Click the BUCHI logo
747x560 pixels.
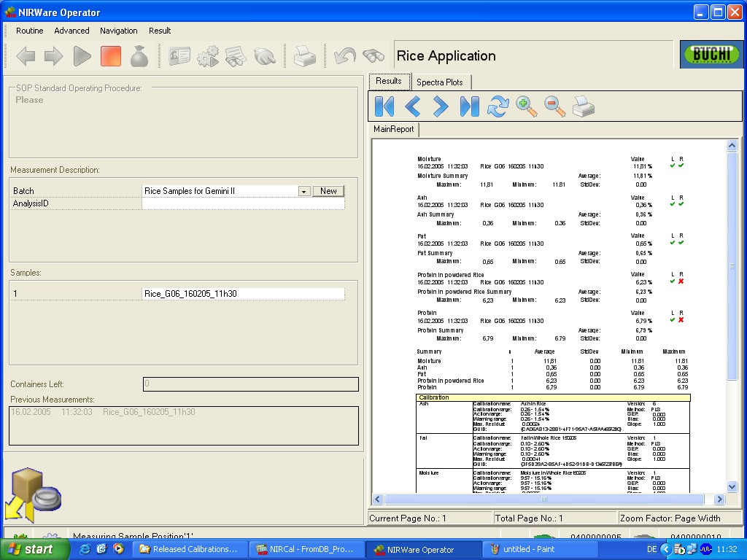(x=712, y=54)
